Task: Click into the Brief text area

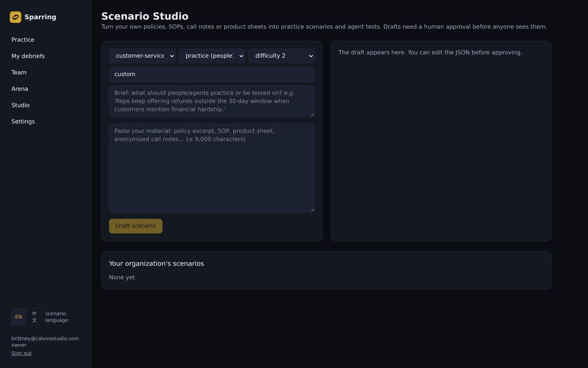Action: pos(212,101)
